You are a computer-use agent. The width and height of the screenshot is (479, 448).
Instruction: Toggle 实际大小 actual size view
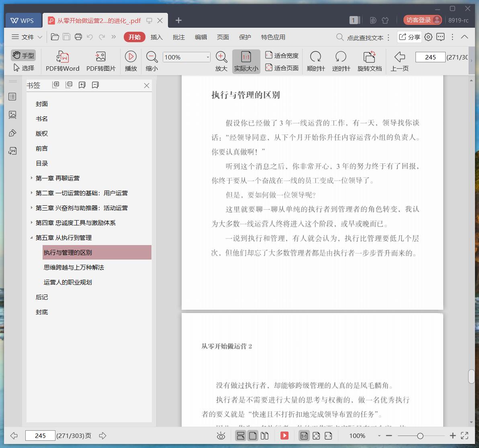(x=246, y=61)
